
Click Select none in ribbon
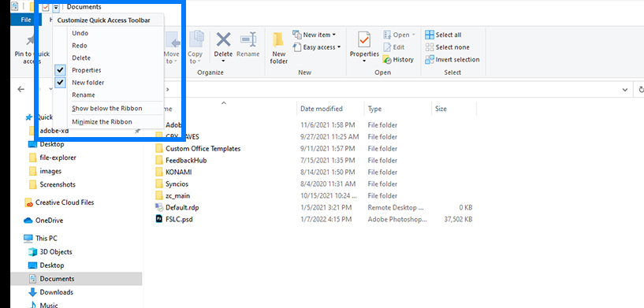pos(447,47)
